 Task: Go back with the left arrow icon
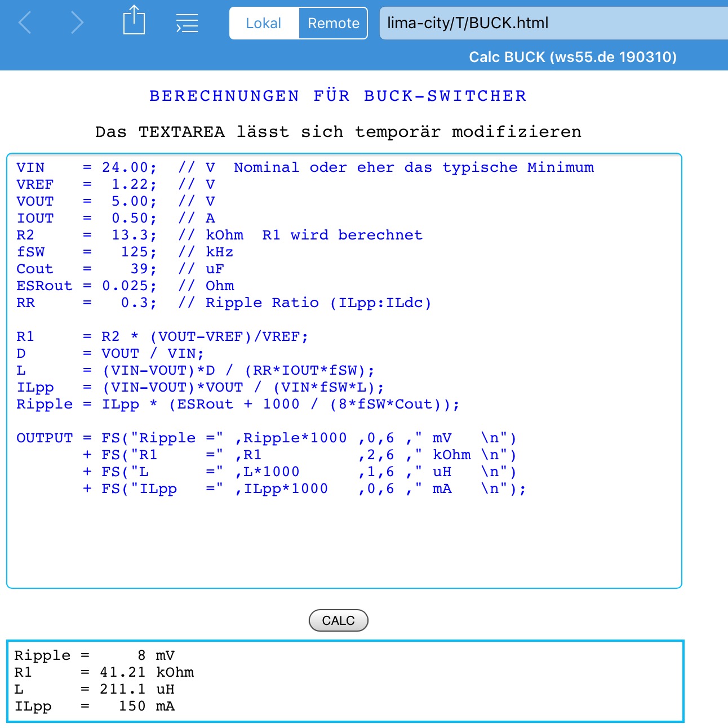[x=25, y=23]
